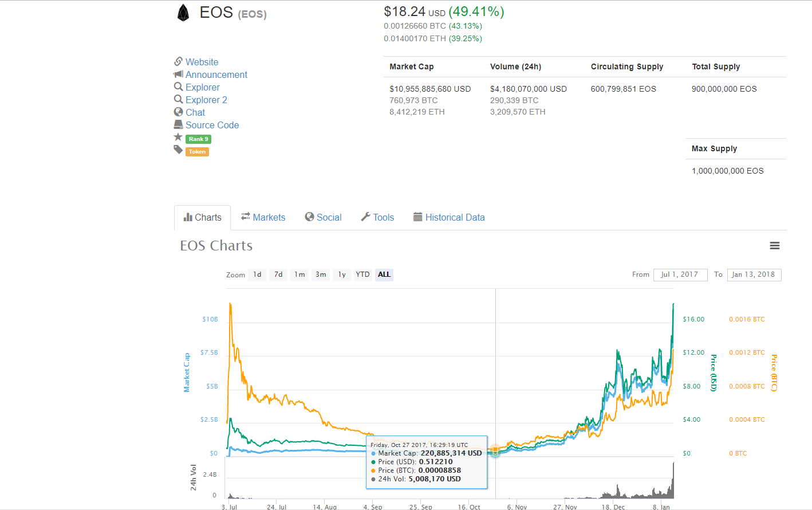The width and height of the screenshot is (812, 510).
Task: Click the exchange arrows icon beside Markets
Action: (x=246, y=217)
